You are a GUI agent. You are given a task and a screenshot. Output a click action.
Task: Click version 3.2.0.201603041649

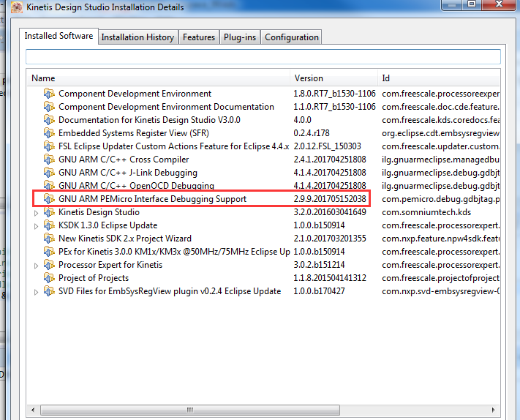330,212
